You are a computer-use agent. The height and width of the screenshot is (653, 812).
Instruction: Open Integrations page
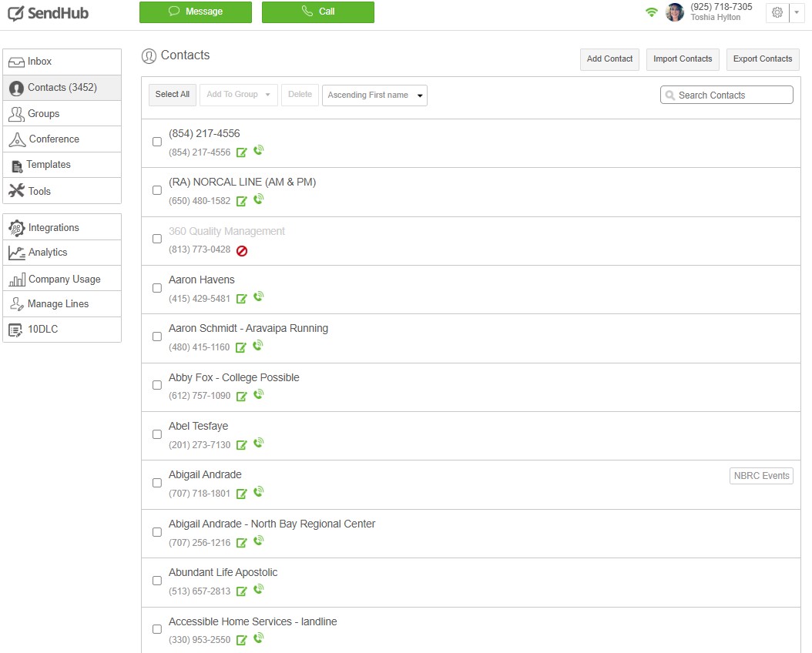pyautogui.click(x=62, y=227)
